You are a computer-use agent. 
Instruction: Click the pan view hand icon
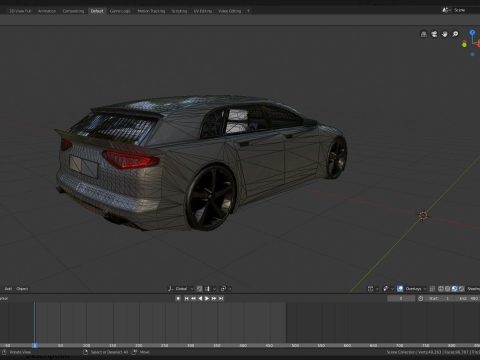[x=444, y=34]
